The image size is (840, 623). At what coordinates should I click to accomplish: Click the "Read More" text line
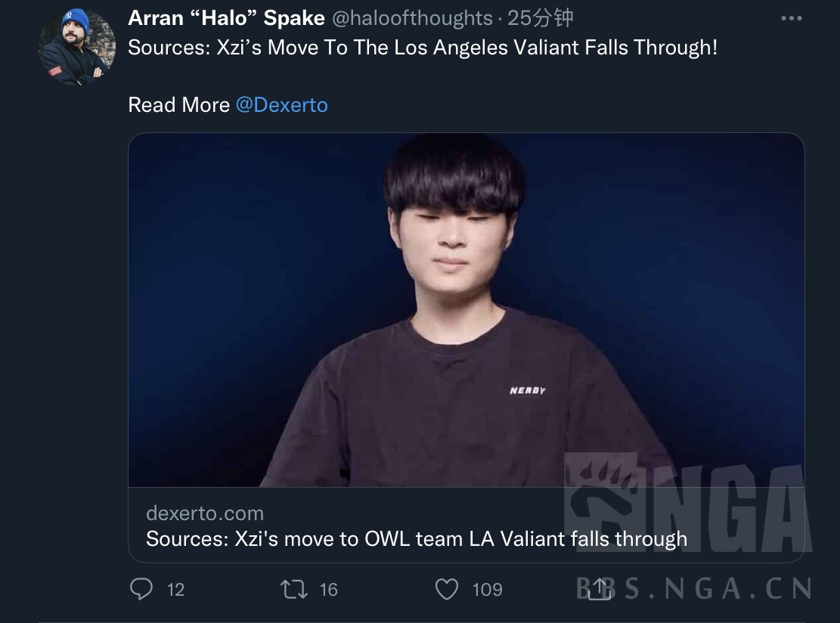pos(178,104)
